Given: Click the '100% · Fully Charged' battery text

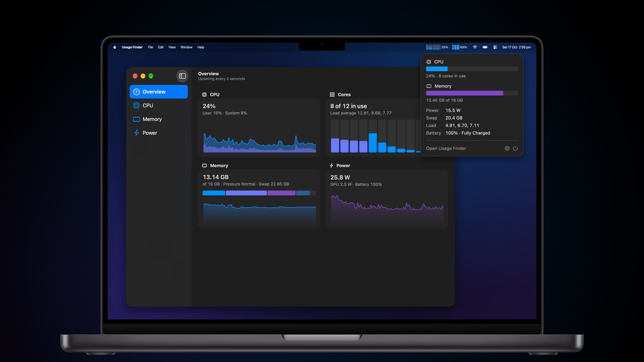Looking at the screenshot, I should coord(468,133).
